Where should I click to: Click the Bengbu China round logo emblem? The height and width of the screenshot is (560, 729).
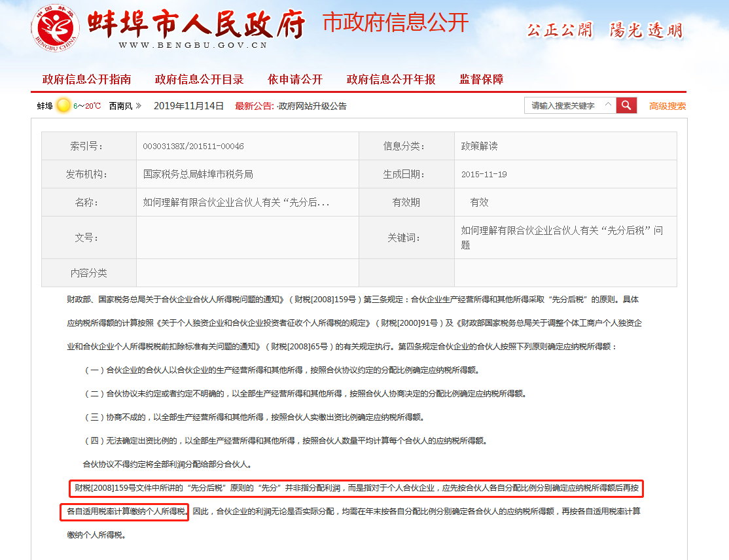point(56,28)
